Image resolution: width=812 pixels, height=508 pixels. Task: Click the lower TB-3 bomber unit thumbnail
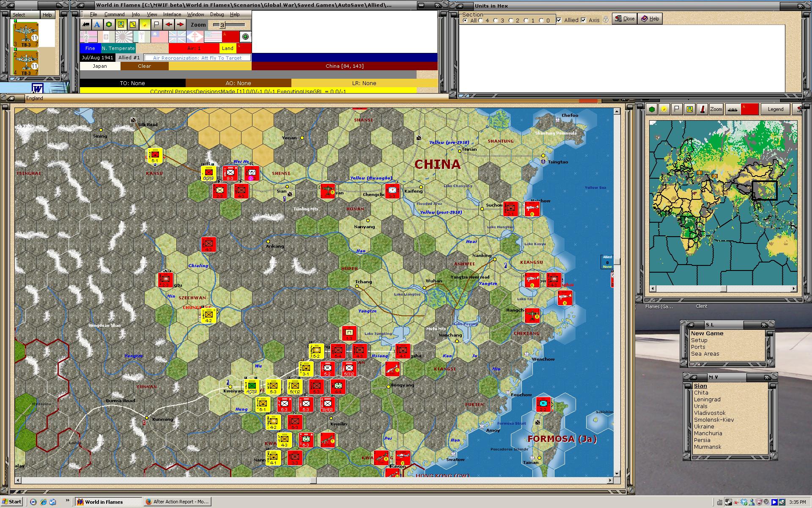pos(26,63)
